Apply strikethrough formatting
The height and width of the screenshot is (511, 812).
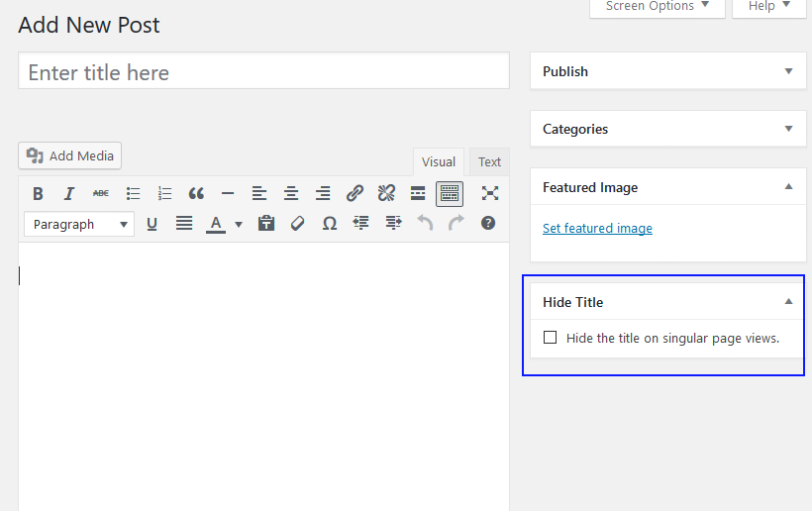point(100,194)
